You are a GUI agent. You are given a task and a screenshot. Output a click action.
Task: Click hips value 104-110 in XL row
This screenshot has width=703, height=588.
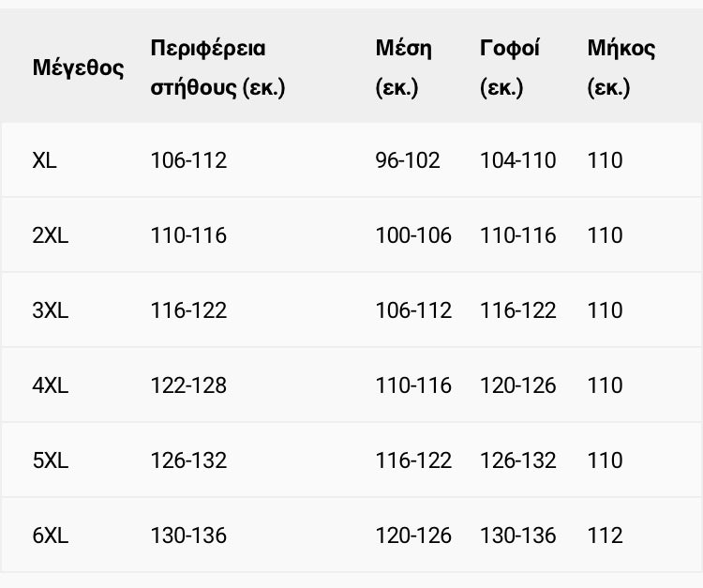click(x=517, y=160)
